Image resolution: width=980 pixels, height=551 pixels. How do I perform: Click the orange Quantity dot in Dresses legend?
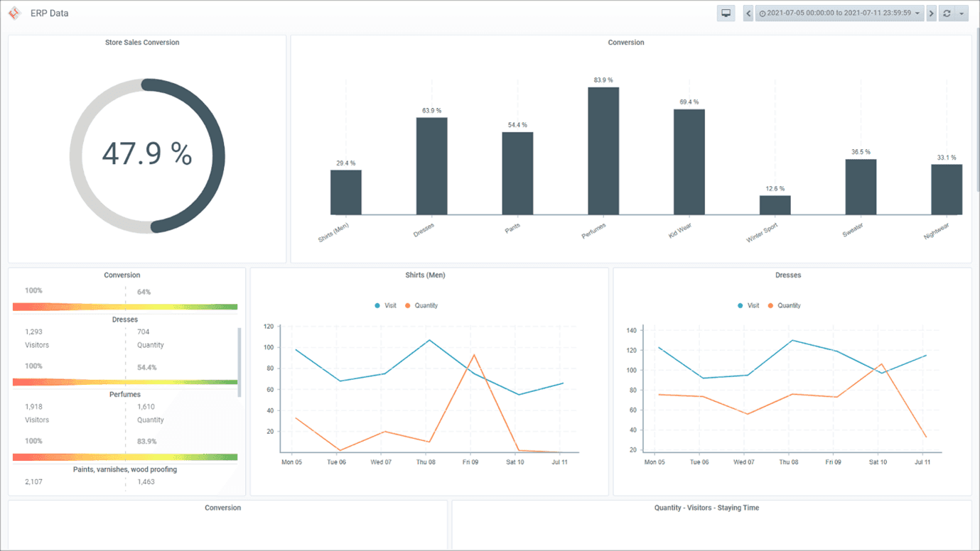click(770, 305)
